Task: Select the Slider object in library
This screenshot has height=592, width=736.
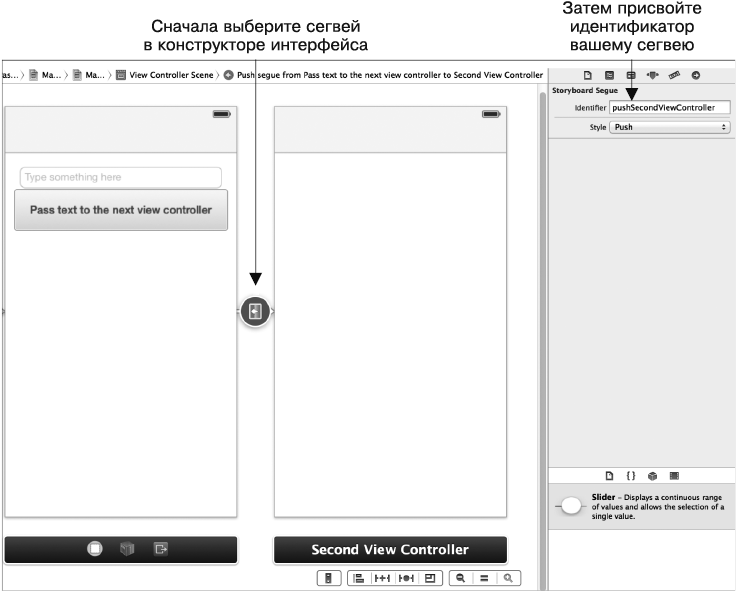Action: point(570,506)
